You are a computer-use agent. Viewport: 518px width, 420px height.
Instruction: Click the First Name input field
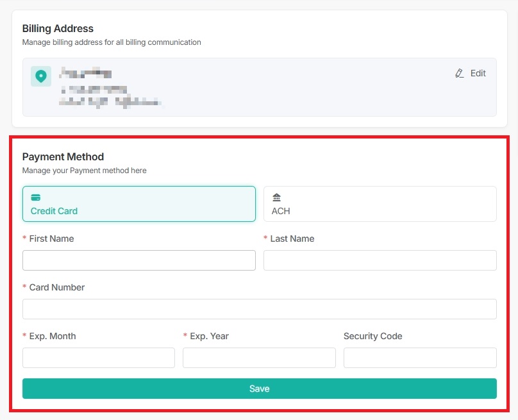(139, 260)
